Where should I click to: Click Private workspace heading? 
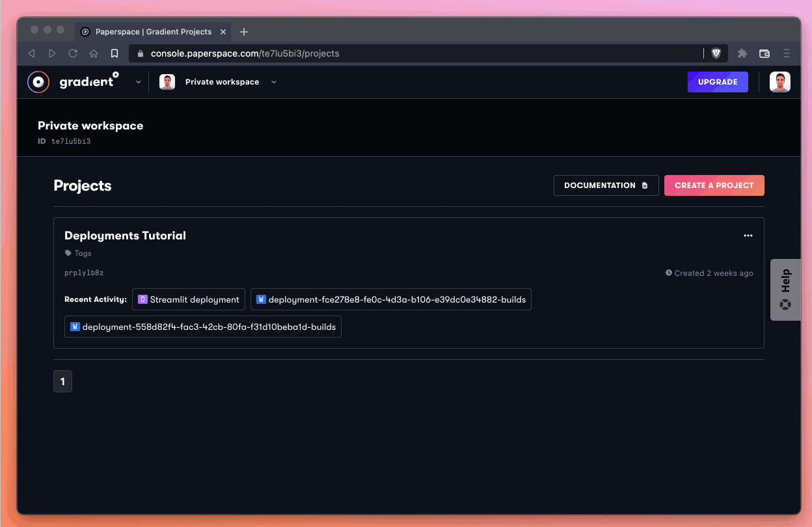click(90, 126)
